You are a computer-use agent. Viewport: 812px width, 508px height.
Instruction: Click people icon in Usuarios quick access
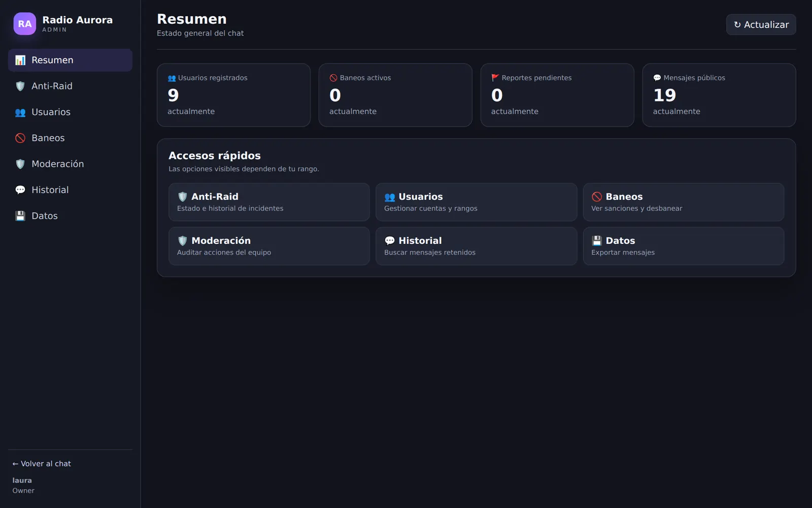(x=390, y=197)
